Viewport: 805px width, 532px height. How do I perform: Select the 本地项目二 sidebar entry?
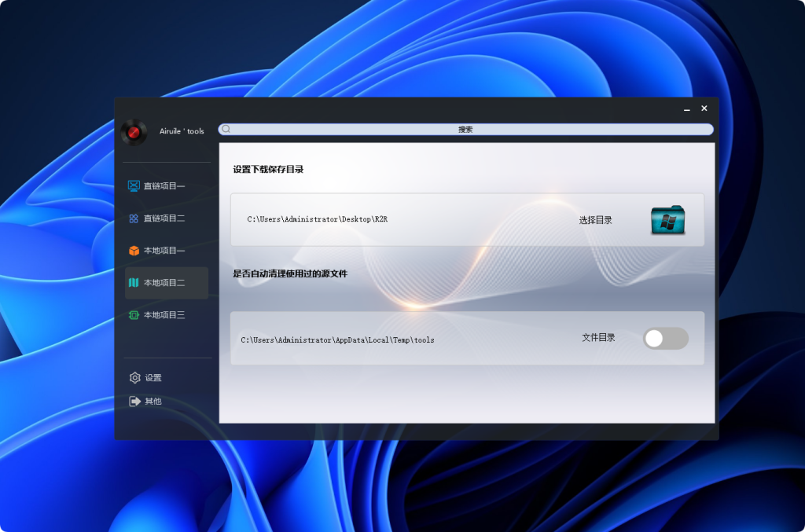167,283
